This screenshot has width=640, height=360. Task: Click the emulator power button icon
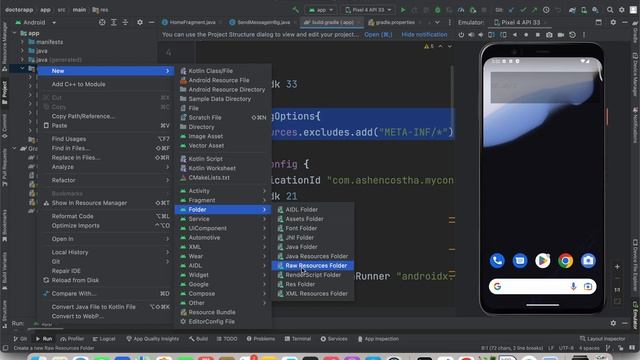click(x=461, y=35)
